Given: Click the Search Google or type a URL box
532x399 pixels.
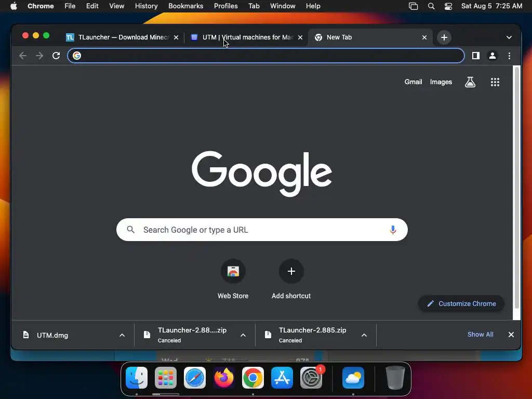Looking at the screenshot, I should coord(262,230).
